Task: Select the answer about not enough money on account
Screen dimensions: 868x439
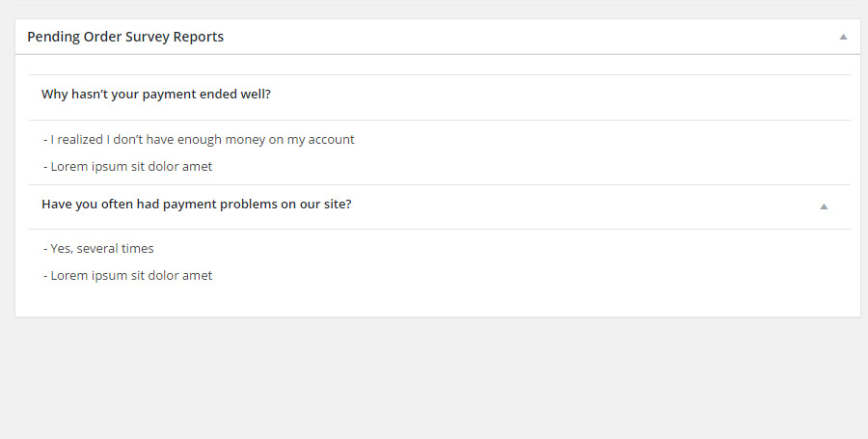Action: [x=199, y=140]
